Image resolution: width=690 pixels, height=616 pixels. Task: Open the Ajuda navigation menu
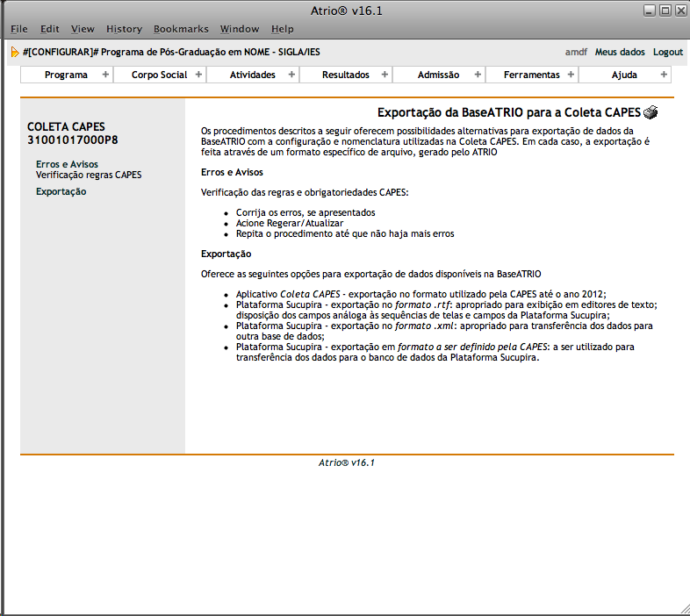click(x=624, y=75)
